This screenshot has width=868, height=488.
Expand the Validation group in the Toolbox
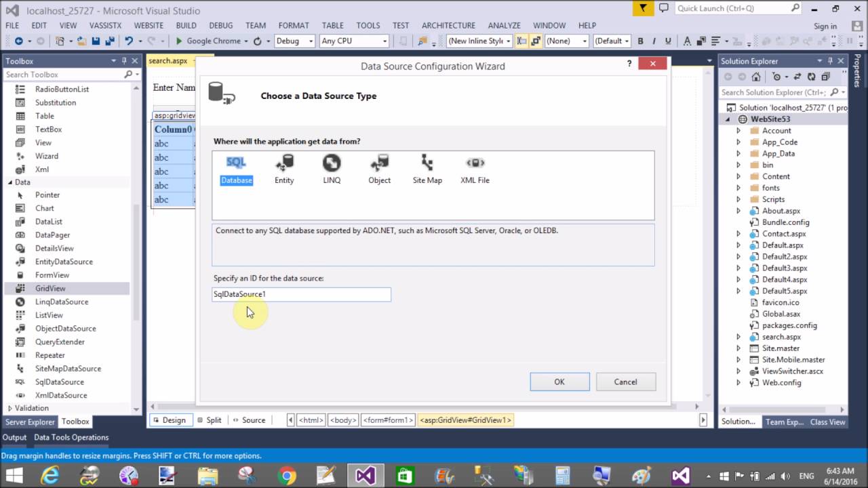pyautogui.click(x=9, y=408)
